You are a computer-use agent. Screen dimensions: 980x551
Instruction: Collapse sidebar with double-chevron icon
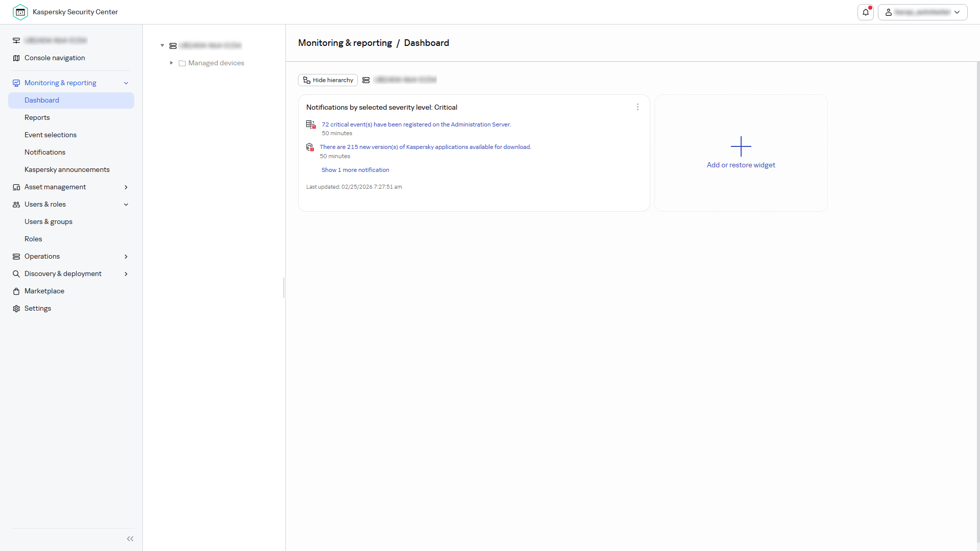130,539
